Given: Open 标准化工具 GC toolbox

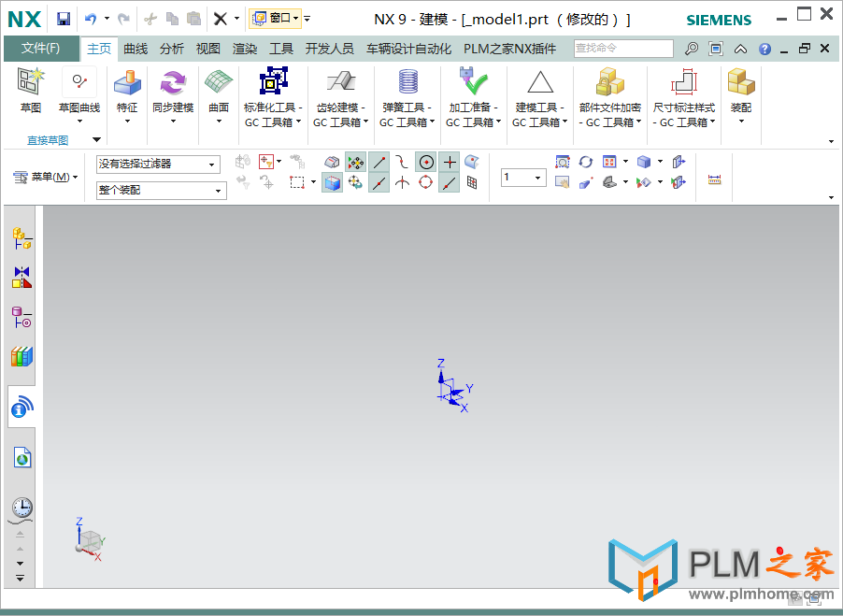Looking at the screenshot, I should [273, 97].
